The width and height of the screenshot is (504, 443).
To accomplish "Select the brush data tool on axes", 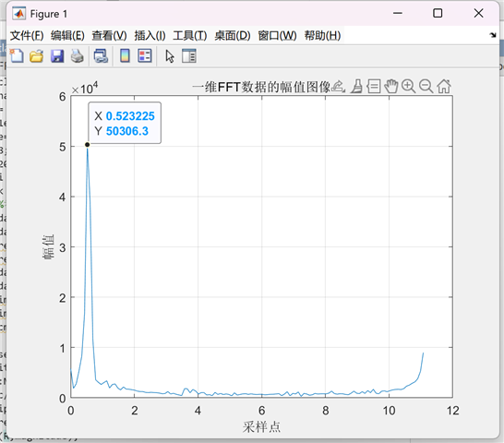I will pyautogui.click(x=356, y=86).
